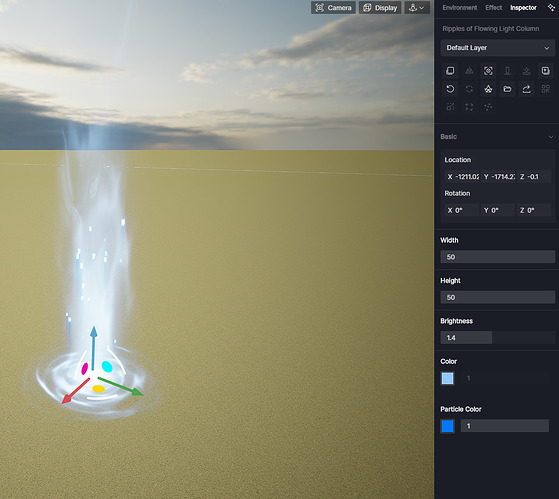
Task: Click the Display button
Action: (x=380, y=7)
